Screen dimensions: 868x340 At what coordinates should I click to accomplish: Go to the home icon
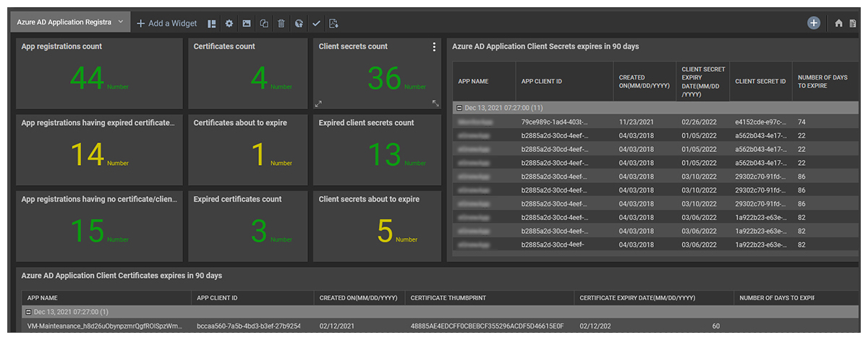point(839,24)
